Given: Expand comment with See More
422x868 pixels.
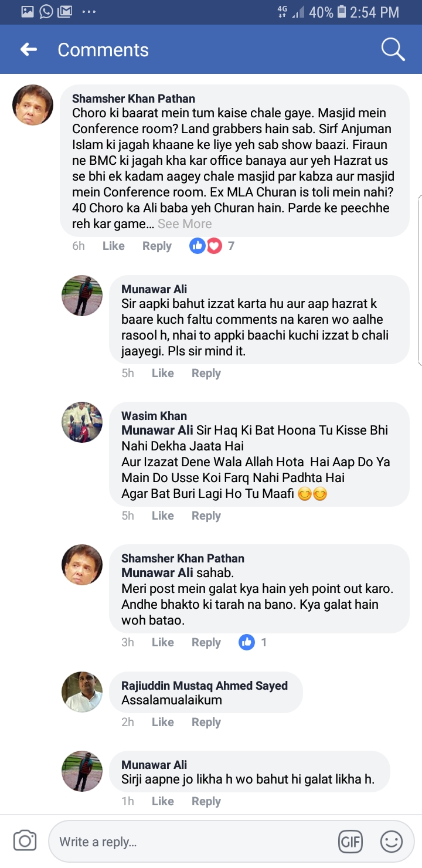Looking at the screenshot, I should coord(185,223).
